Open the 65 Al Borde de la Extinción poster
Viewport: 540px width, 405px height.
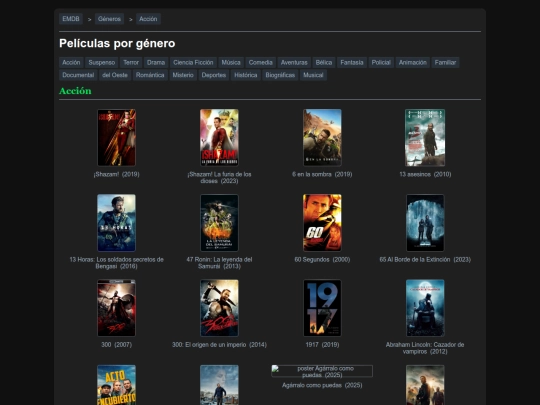(425, 222)
